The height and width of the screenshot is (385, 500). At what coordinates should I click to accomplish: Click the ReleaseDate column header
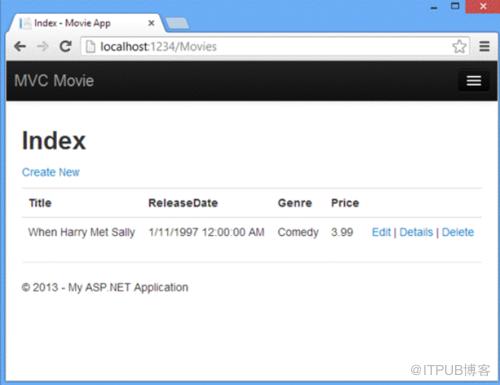[183, 203]
